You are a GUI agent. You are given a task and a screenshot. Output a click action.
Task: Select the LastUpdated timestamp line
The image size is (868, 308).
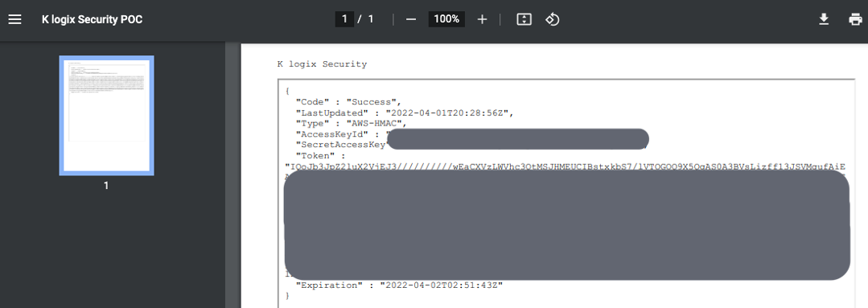(405, 113)
